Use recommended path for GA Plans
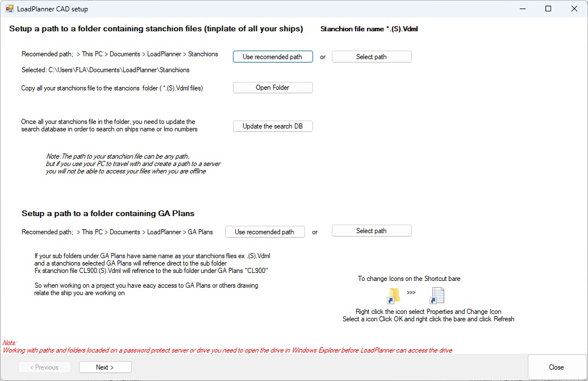 point(265,232)
